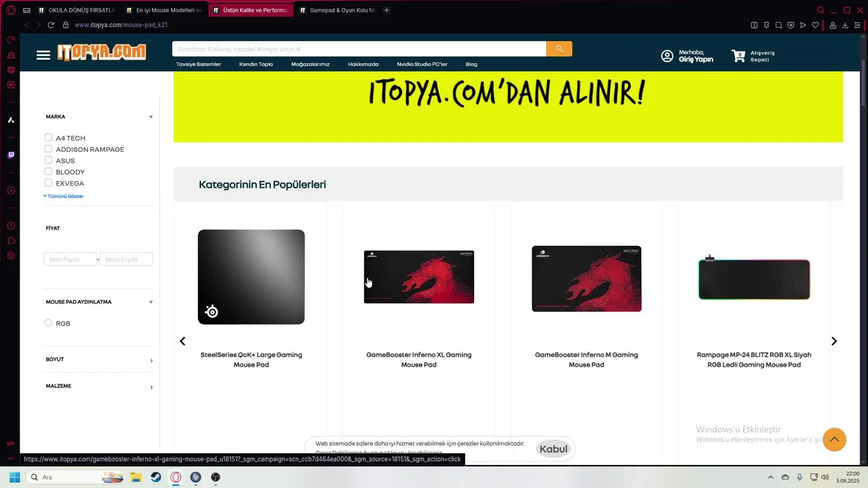This screenshot has width=868, height=488.
Task: Click the pinboard pin icon
Action: [x=766, y=25]
